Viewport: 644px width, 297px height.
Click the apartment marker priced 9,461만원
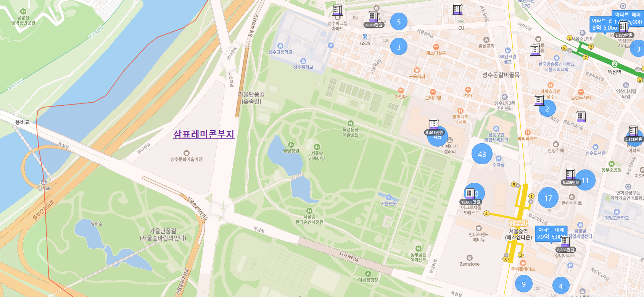[x=434, y=127]
